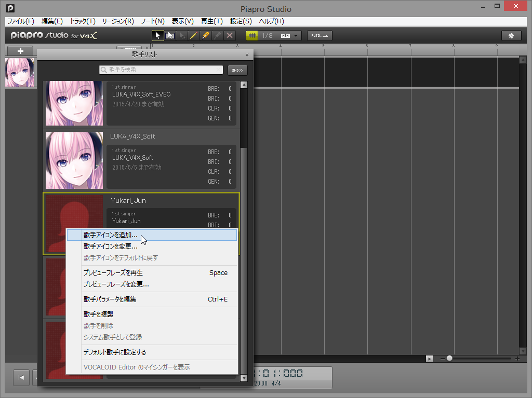
Task: Select the arrow pointer tool
Action: point(157,36)
